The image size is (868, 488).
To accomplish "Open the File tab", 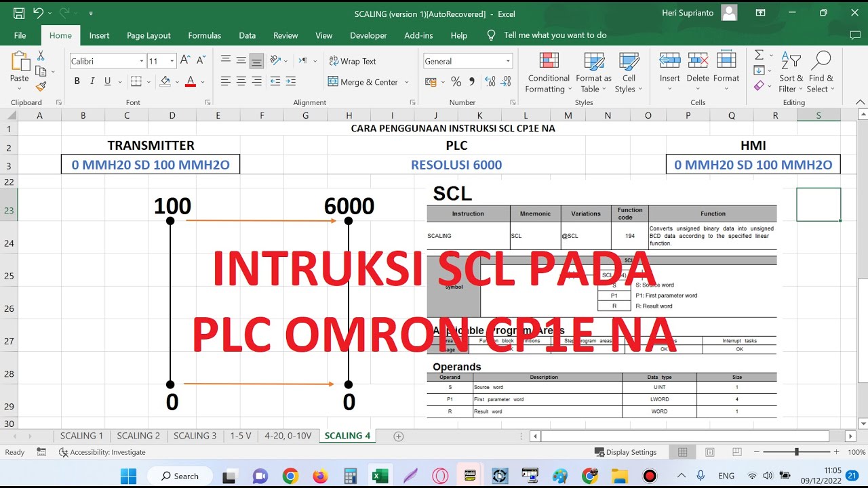I will pyautogui.click(x=20, y=35).
